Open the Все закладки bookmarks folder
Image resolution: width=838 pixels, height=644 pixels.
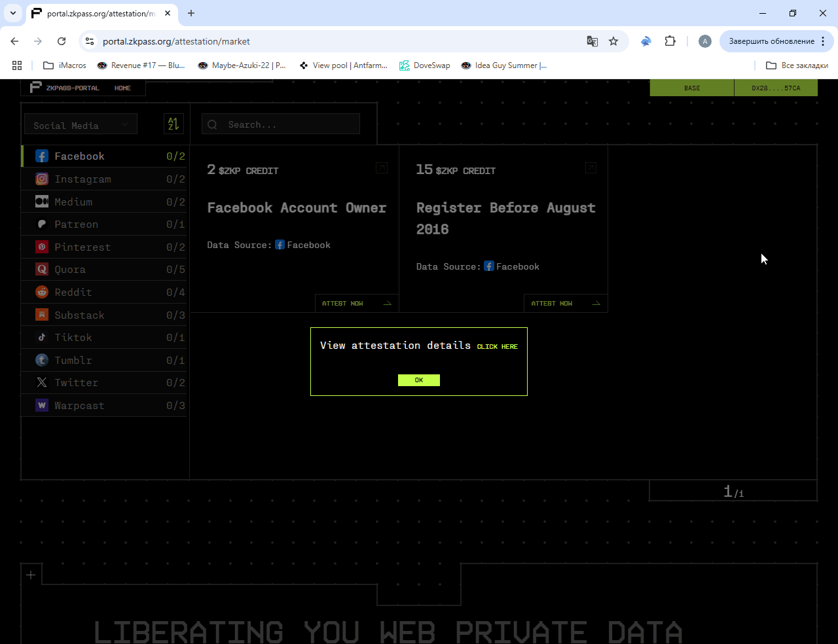(x=797, y=65)
